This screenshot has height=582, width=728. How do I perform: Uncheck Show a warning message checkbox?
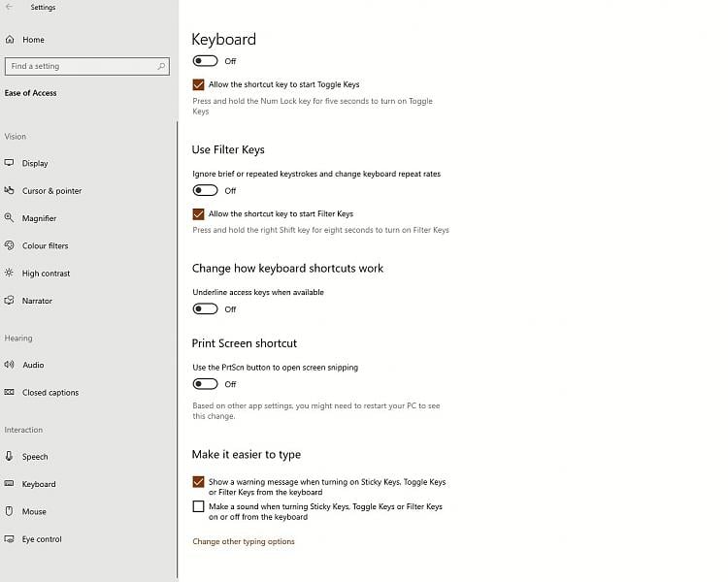click(x=198, y=482)
